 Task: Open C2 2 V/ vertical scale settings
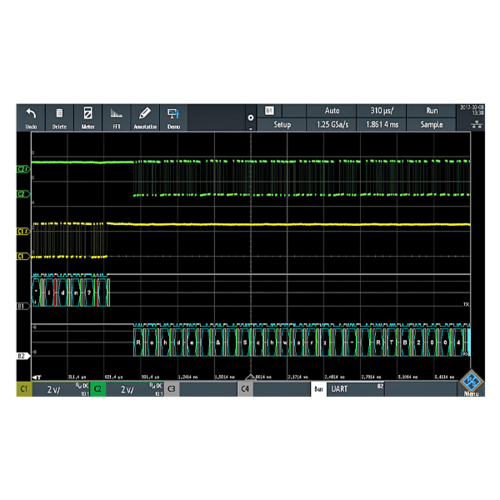[x=135, y=389]
